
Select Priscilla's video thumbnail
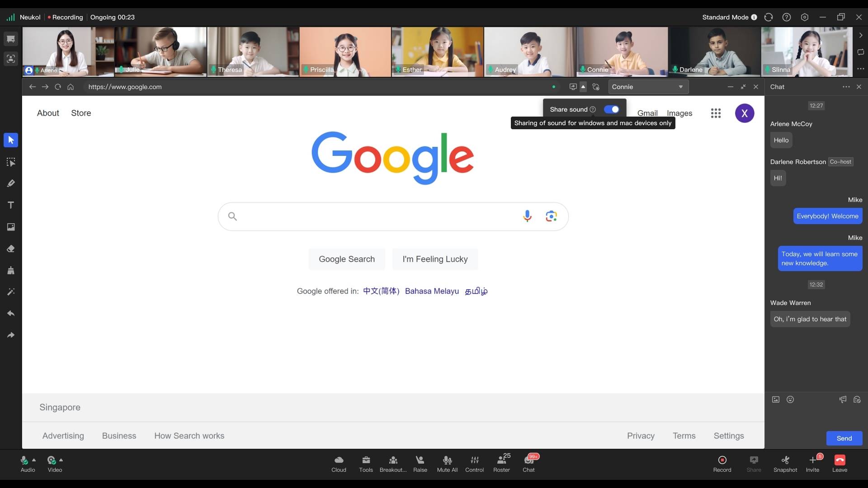tap(345, 52)
